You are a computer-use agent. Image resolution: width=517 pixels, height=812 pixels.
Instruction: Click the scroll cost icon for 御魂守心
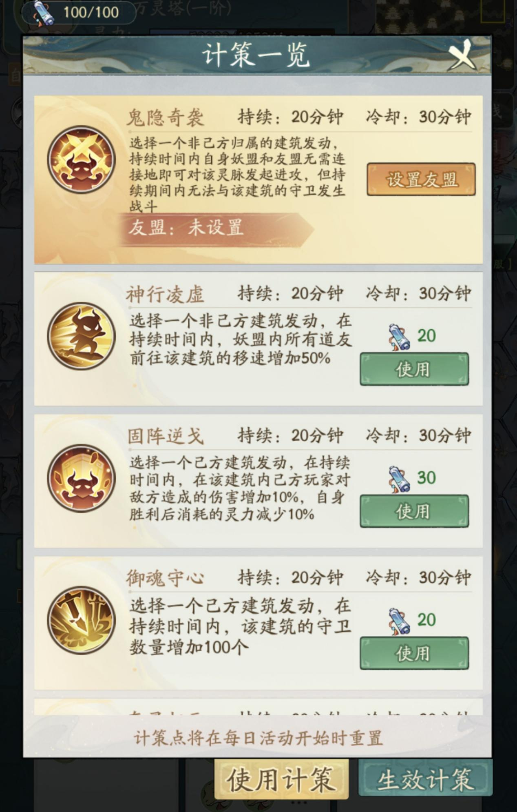pos(399,621)
